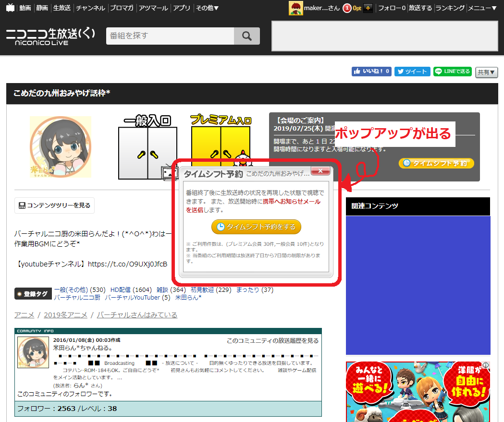The width and height of the screenshot is (504, 422).
Task: Close the タイムシフト予約 popup
Action: click(320, 171)
